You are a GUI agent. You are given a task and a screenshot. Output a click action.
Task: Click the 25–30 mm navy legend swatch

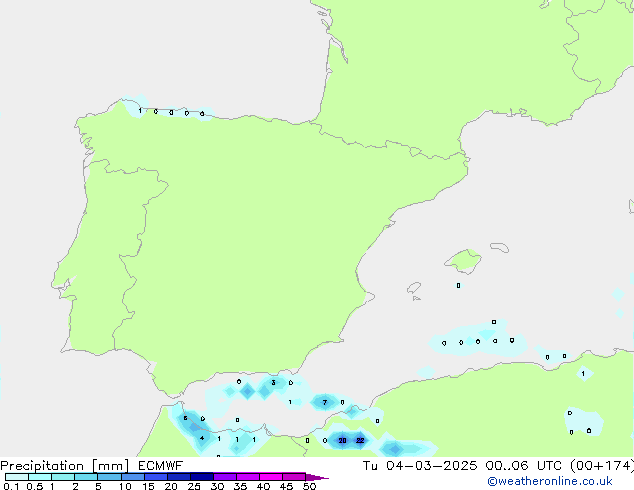click(202, 477)
